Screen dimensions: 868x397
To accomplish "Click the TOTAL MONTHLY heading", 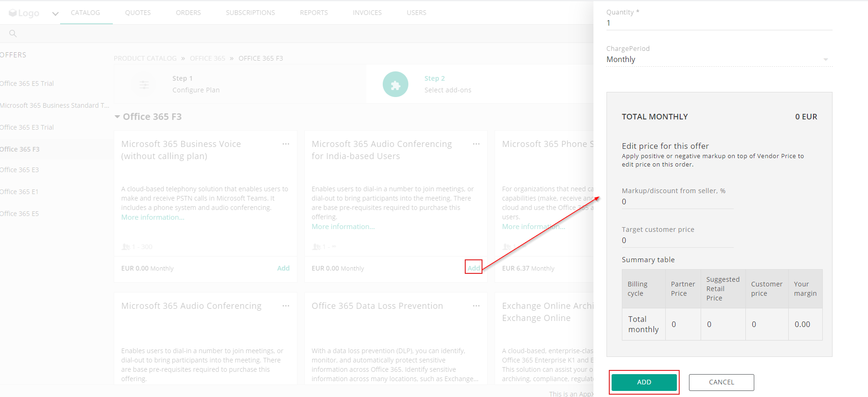I will tap(654, 117).
